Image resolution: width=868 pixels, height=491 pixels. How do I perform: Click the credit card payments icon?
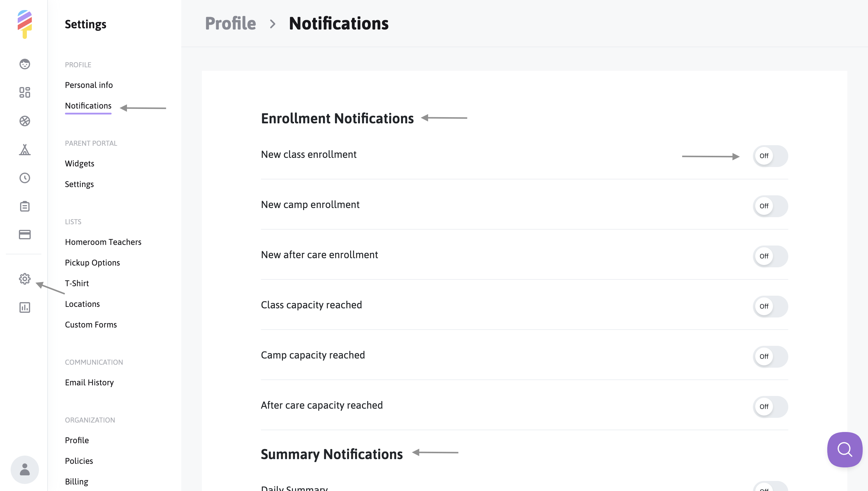(x=25, y=235)
